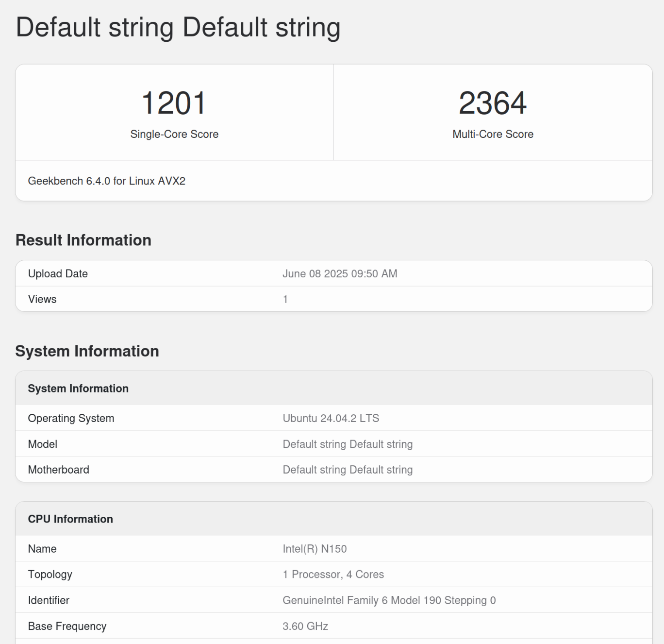Image resolution: width=664 pixels, height=644 pixels.
Task: Click the 'Model' row label
Action: coord(43,444)
